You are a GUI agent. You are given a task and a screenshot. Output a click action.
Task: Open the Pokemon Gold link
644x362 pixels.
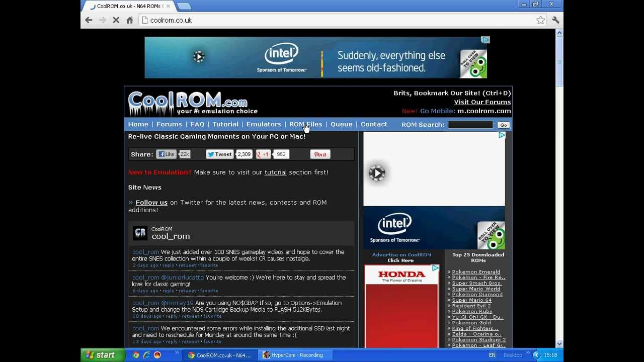point(471,323)
